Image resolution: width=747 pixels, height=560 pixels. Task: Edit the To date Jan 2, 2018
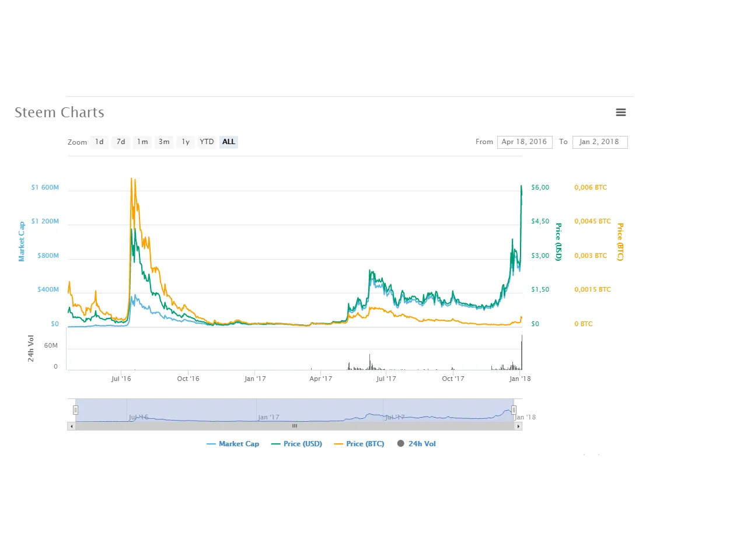(x=600, y=142)
